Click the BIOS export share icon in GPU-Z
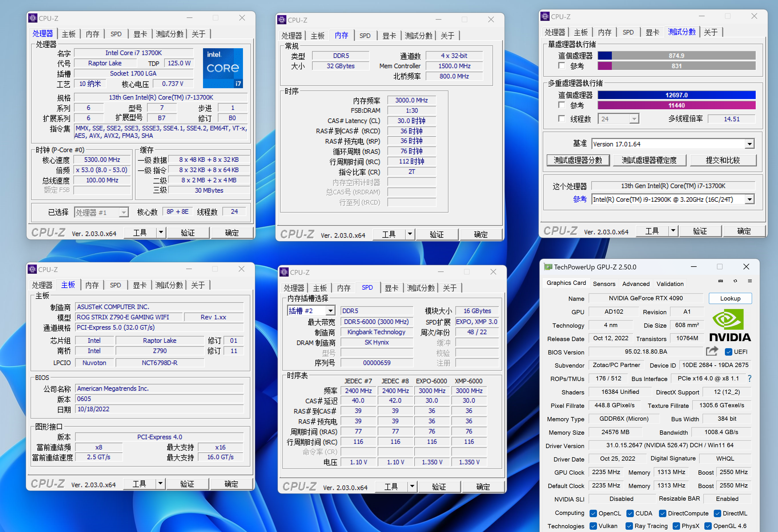 [712, 351]
